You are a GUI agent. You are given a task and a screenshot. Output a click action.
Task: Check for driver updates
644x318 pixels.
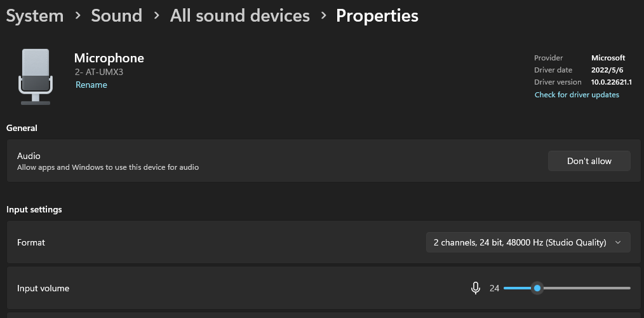tap(577, 95)
